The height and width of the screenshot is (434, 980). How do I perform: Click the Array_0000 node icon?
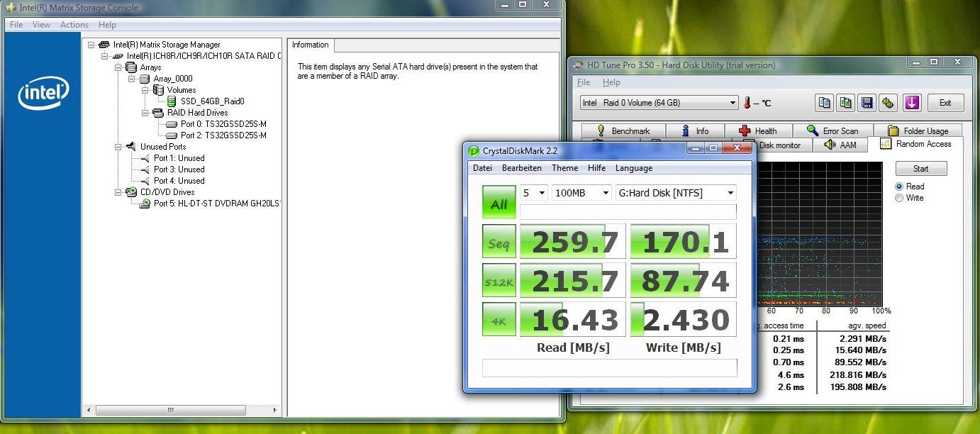pos(145,79)
